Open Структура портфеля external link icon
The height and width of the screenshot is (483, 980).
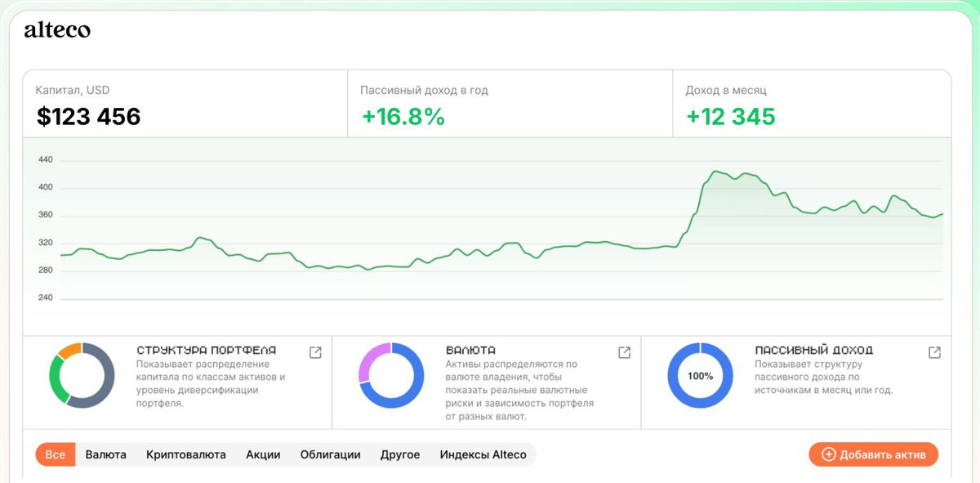[x=315, y=352]
